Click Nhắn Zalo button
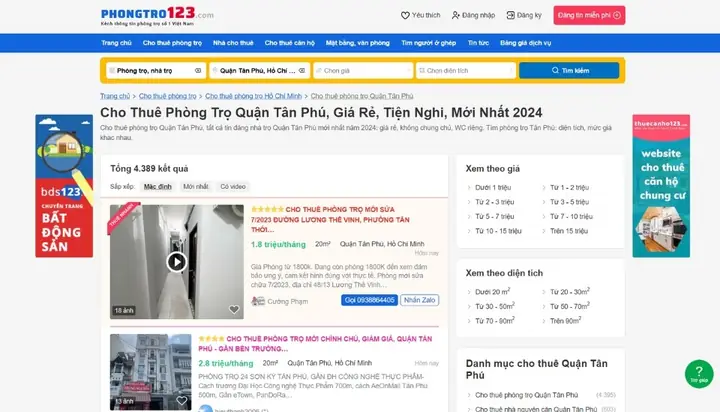Image resolution: width=720 pixels, height=412 pixels. [x=419, y=300]
